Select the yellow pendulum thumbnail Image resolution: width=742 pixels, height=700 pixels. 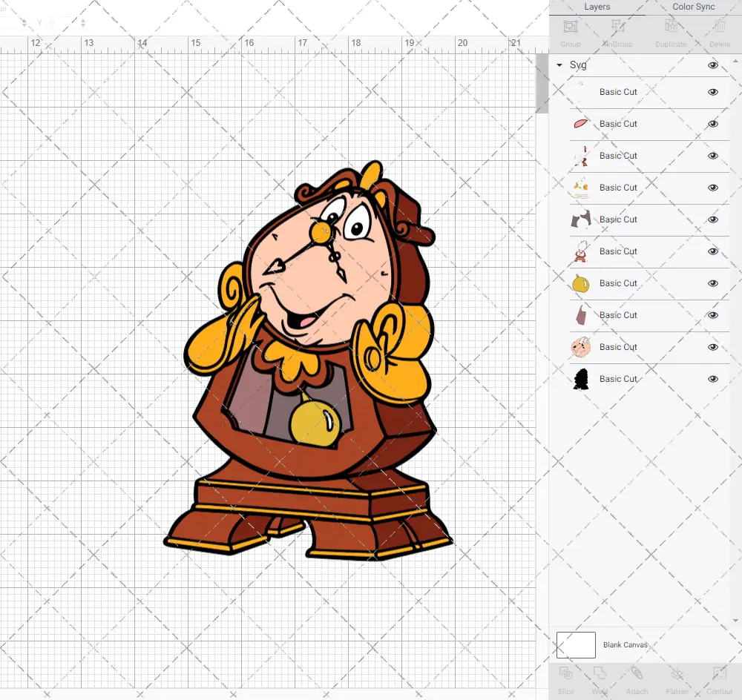[x=581, y=283]
